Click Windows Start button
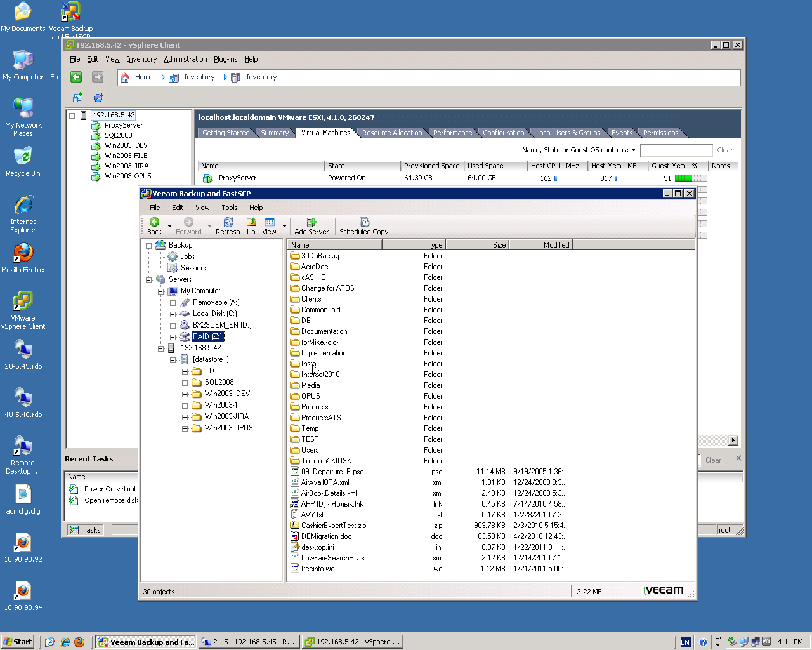 17,642
